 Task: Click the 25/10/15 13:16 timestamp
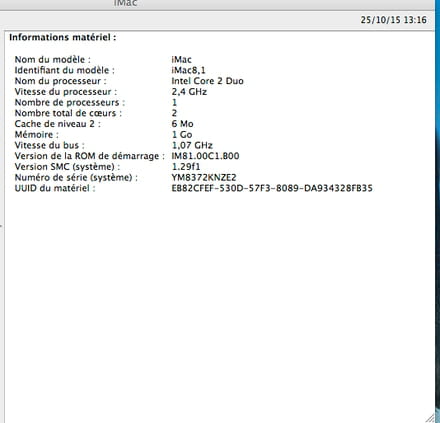(393, 20)
